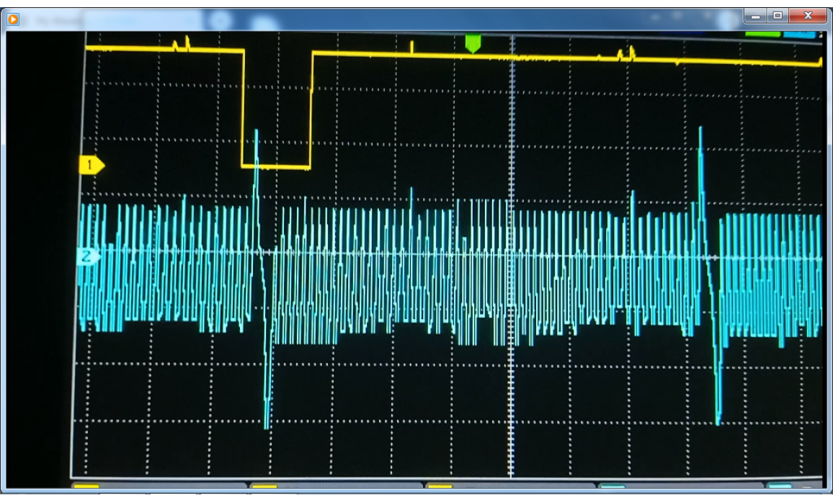Screen dimensions: 833x504
Task: Click the green indicator at top right
Action: coord(762,34)
